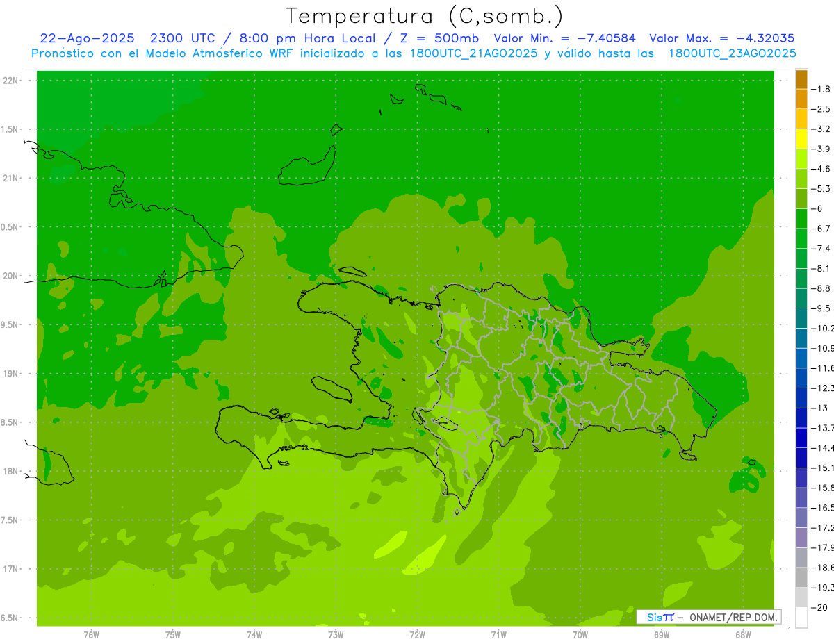Image resolution: width=834 pixels, height=644 pixels.
Task: Click the title "Temperatura (C,somb.)"
Action: coord(425,16)
